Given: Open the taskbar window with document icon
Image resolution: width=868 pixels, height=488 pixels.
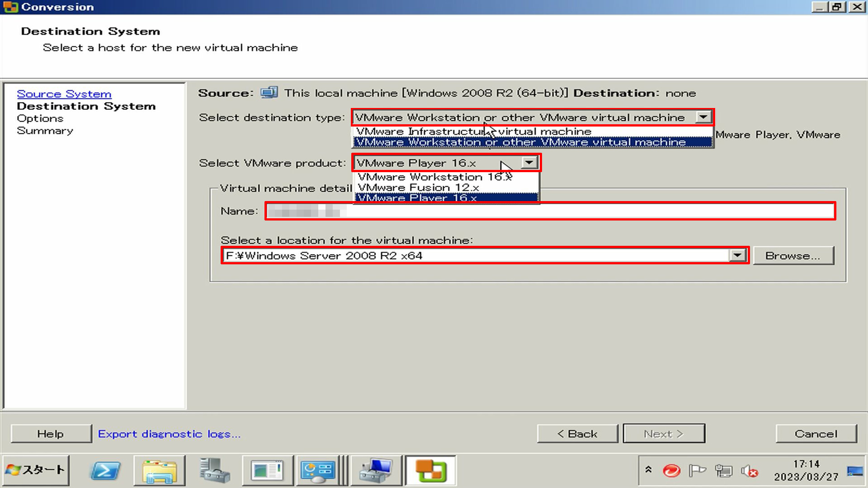Looking at the screenshot, I should [268, 471].
